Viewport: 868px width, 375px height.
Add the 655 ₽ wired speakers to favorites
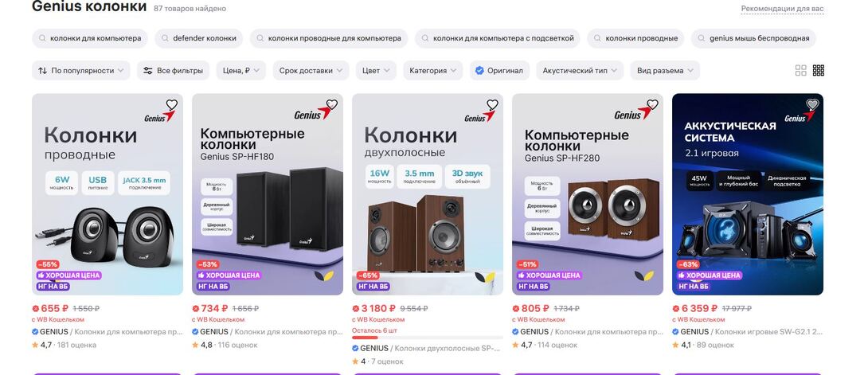click(171, 104)
